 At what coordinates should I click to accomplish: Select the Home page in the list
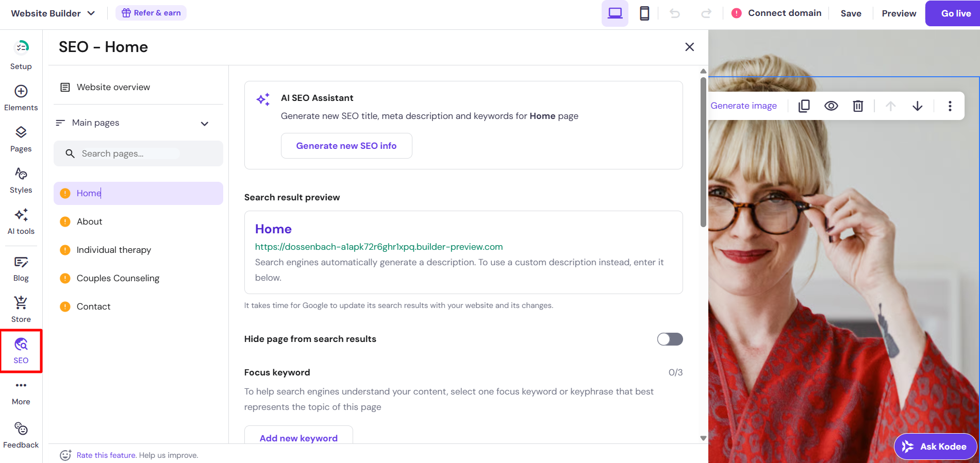[x=138, y=193]
